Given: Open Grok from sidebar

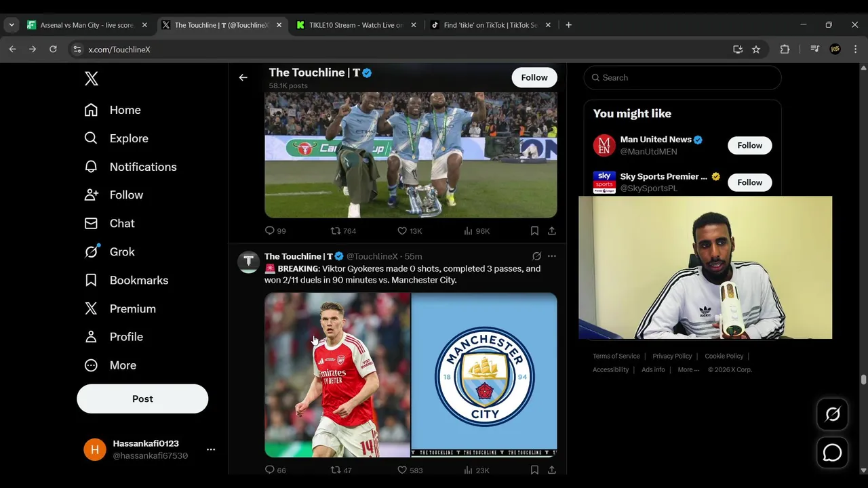Looking at the screenshot, I should tap(109, 251).
